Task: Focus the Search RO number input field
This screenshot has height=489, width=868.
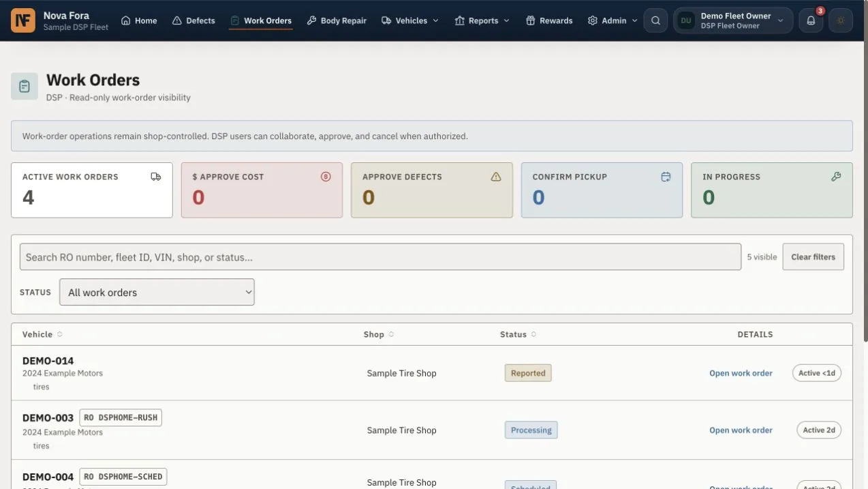Action: click(380, 257)
